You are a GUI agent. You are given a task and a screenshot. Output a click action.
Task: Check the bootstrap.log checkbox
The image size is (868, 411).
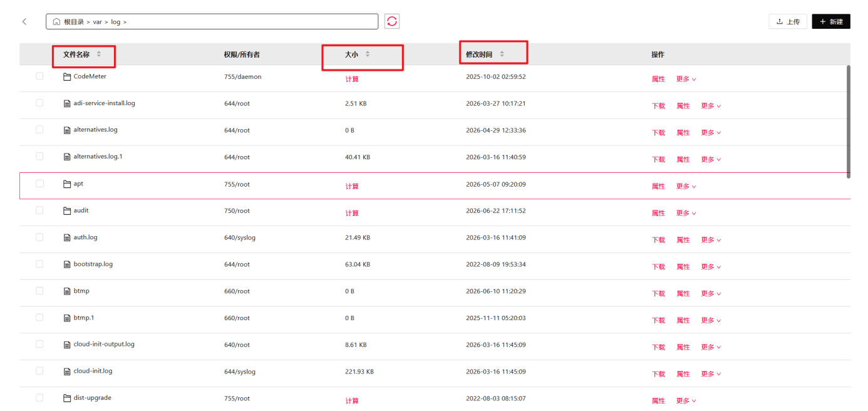39,264
